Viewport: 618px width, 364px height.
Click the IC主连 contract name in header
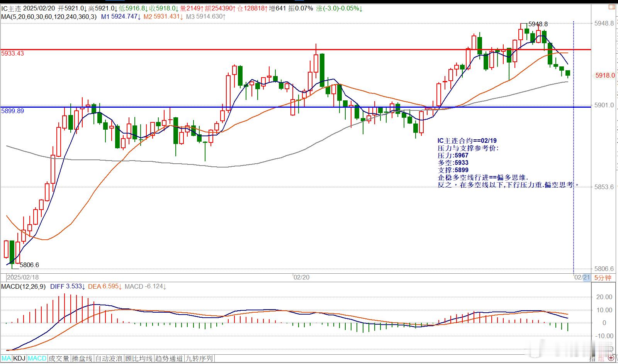point(11,8)
